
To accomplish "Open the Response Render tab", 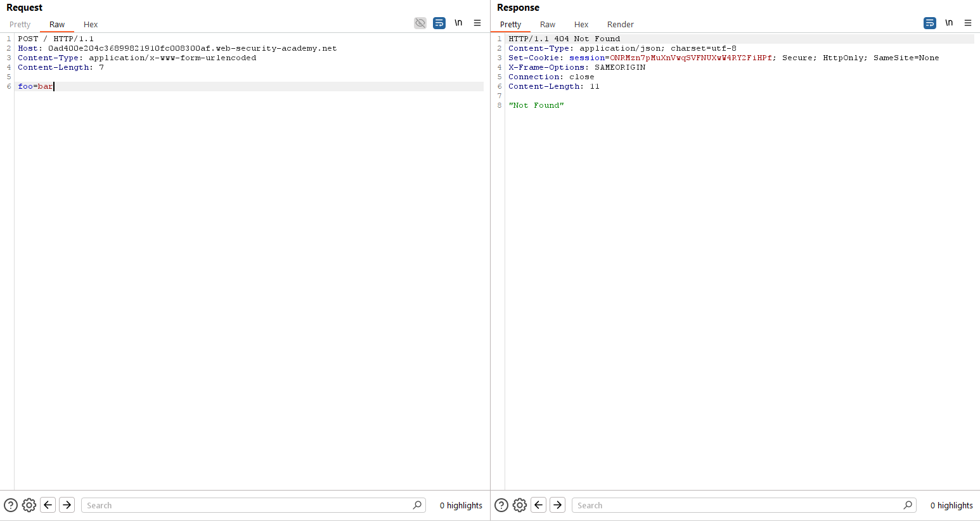I will (x=620, y=25).
